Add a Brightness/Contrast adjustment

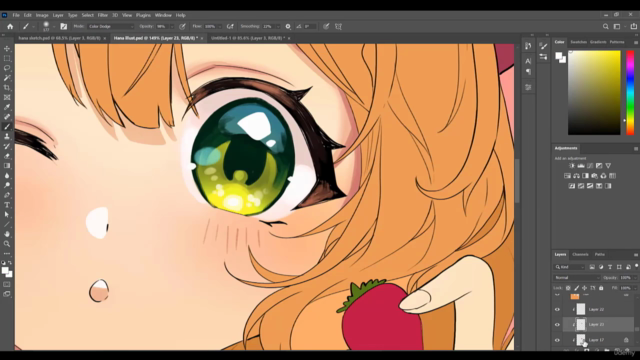pos(572,166)
